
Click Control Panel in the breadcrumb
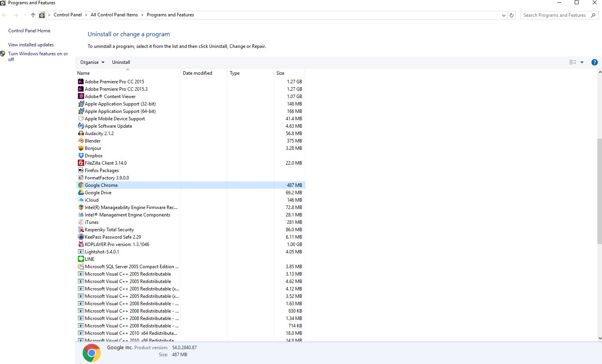tap(68, 15)
